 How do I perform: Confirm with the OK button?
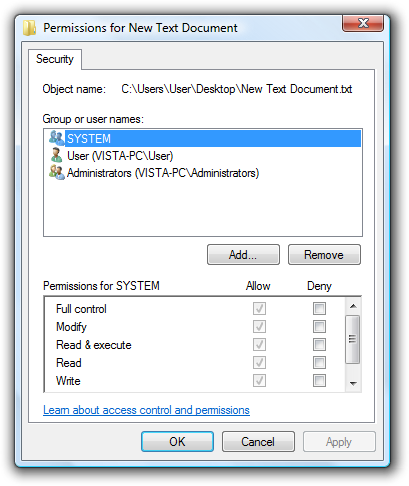[177, 442]
